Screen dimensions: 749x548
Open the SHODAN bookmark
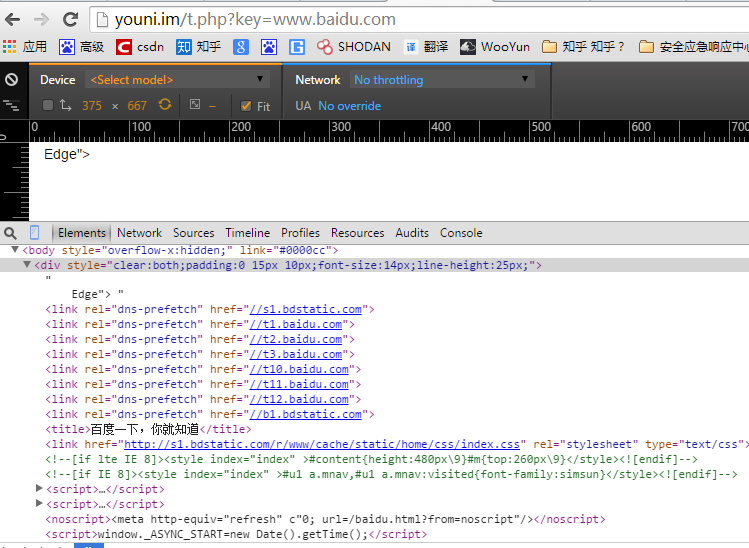(353, 47)
